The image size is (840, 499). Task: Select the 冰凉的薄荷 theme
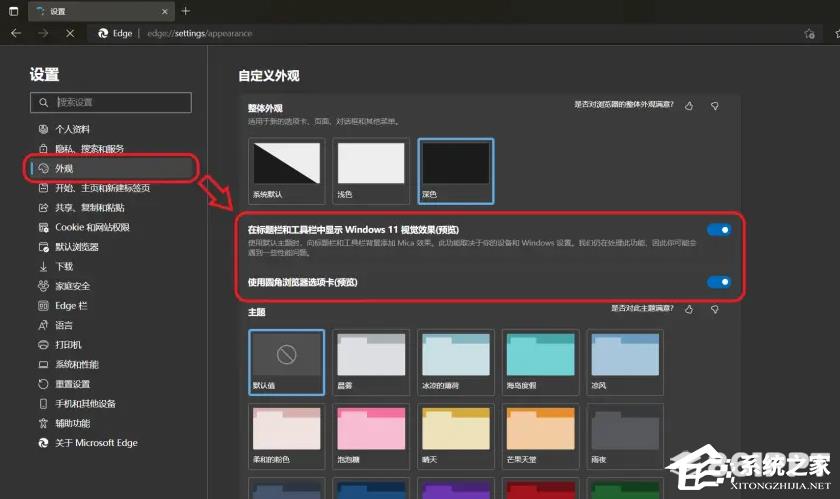(456, 362)
